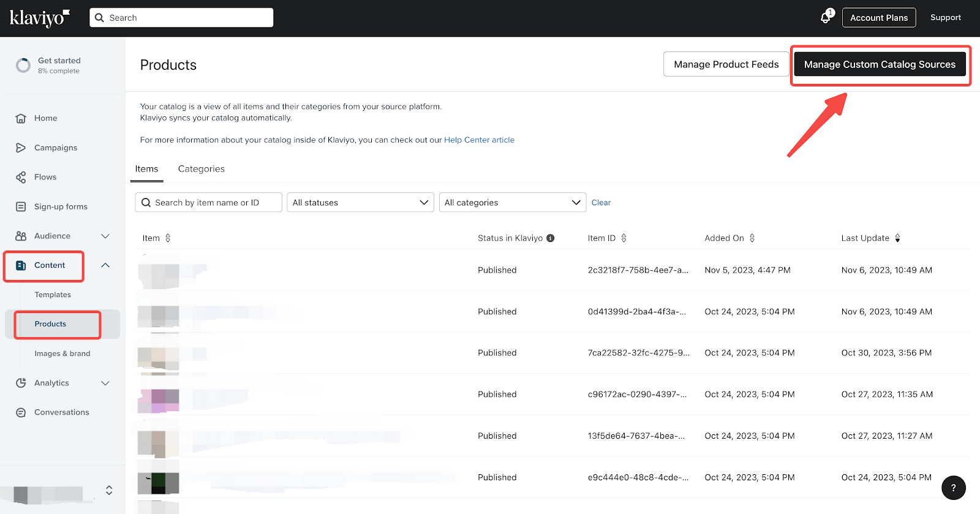The width and height of the screenshot is (980, 514).
Task: Toggle Last Update sort order
Action: pos(897,238)
